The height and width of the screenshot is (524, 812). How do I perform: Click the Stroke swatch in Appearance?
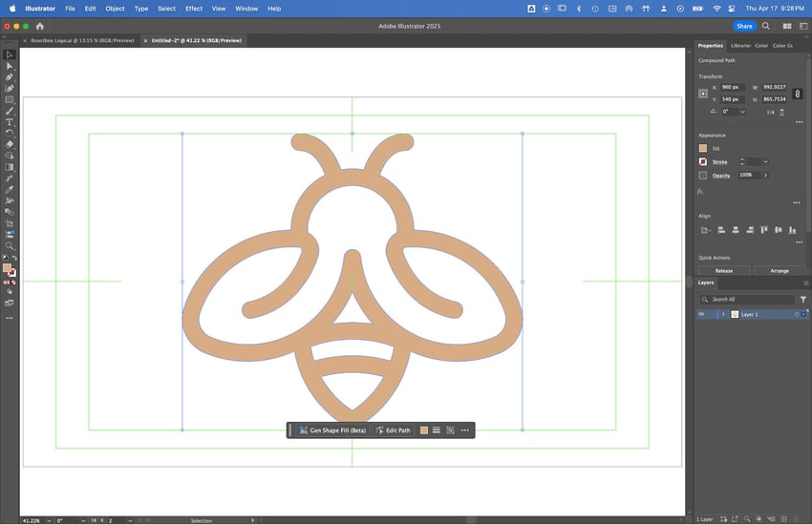tap(703, 162)
